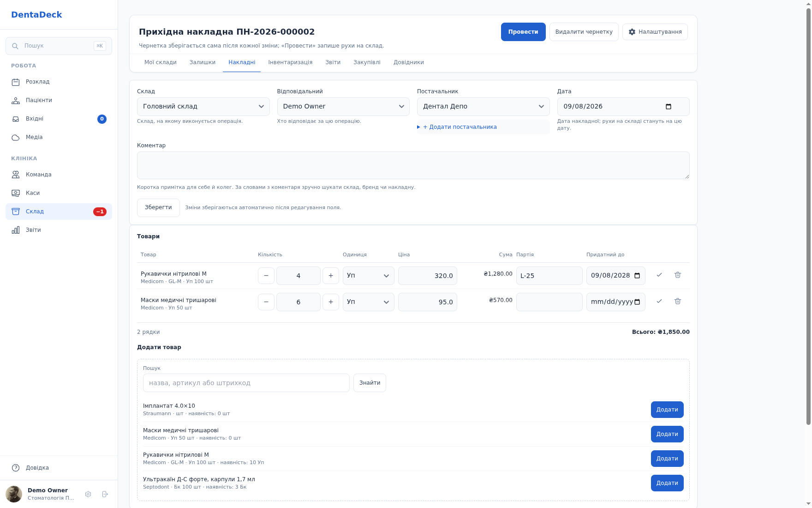
Task: Open the Склад warehouse dropdown
Action: point(203,107)
